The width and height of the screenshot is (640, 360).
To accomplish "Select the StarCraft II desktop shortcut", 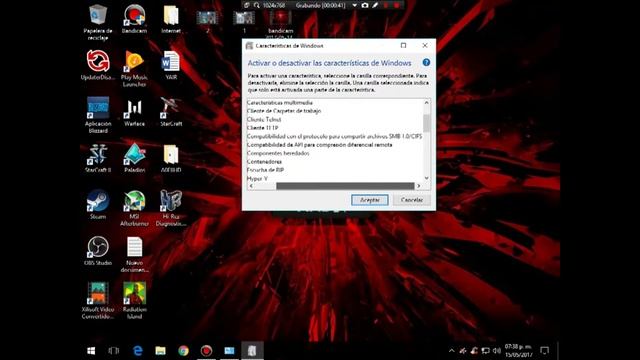I will pyautogui.click(x=98, y=158).
